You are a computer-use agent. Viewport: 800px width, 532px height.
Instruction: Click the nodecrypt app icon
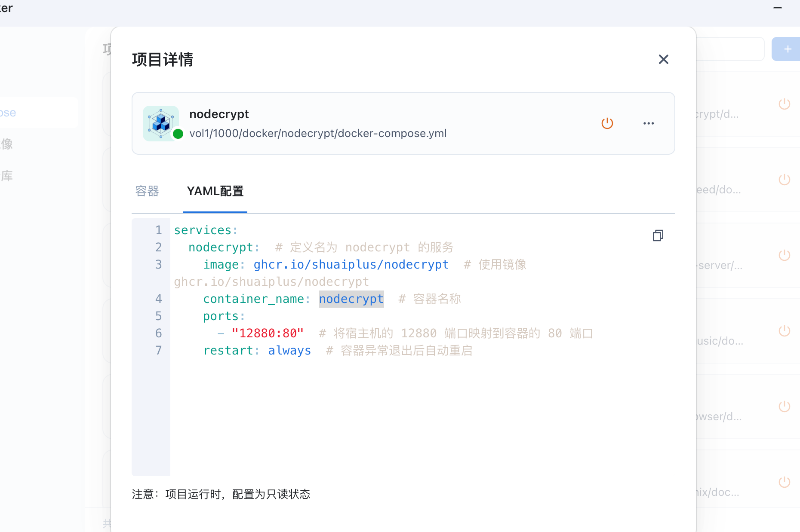161,123
